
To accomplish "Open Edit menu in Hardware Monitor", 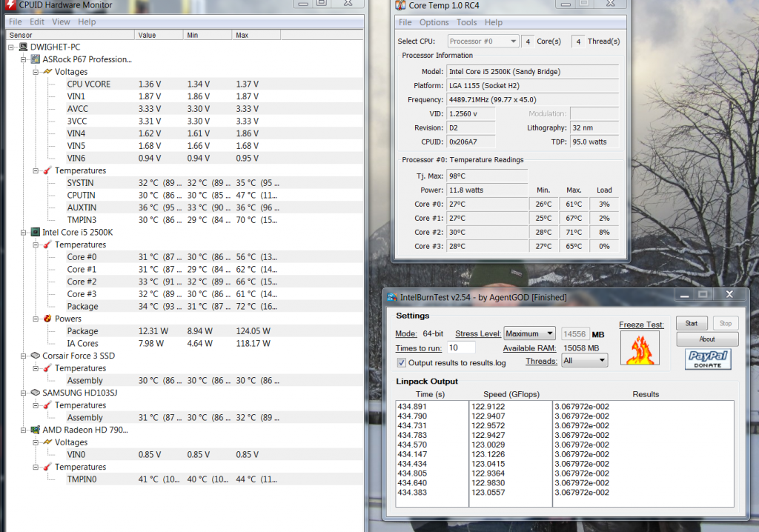I will pyautogui.click(x=37, y=21).
